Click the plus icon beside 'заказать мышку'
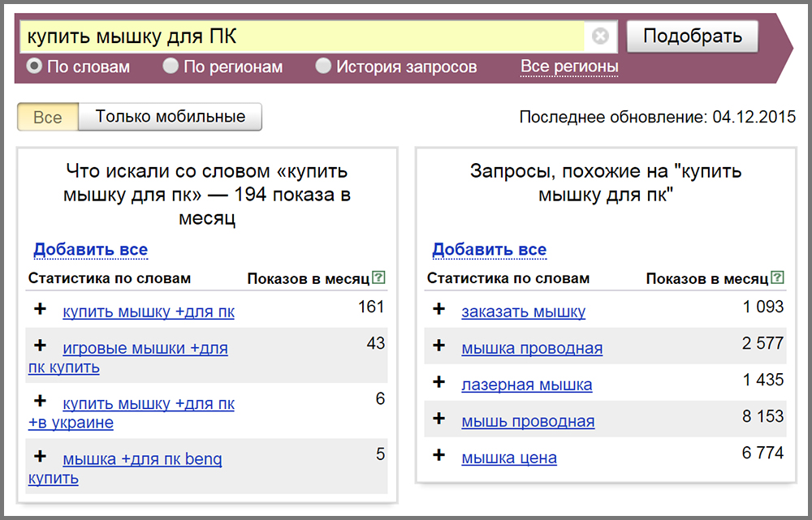 click(439, 309)
